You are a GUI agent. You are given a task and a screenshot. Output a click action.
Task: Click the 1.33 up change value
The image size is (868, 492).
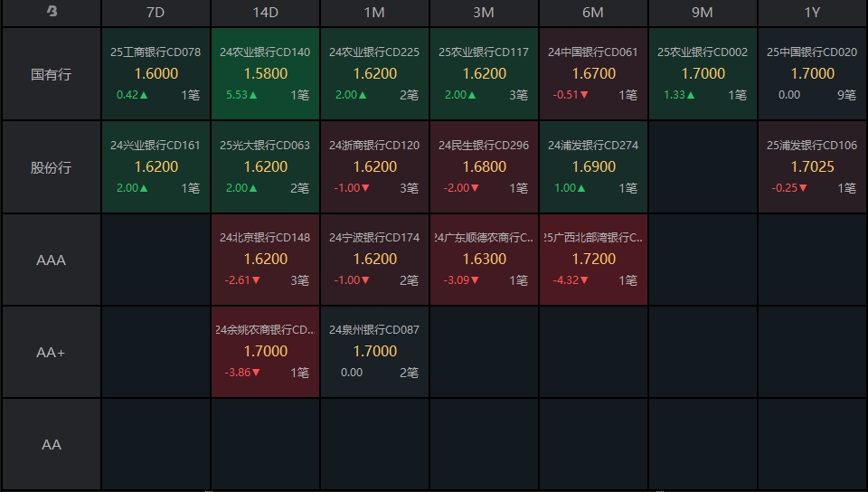pyautogui.click(x=679, y=95)
